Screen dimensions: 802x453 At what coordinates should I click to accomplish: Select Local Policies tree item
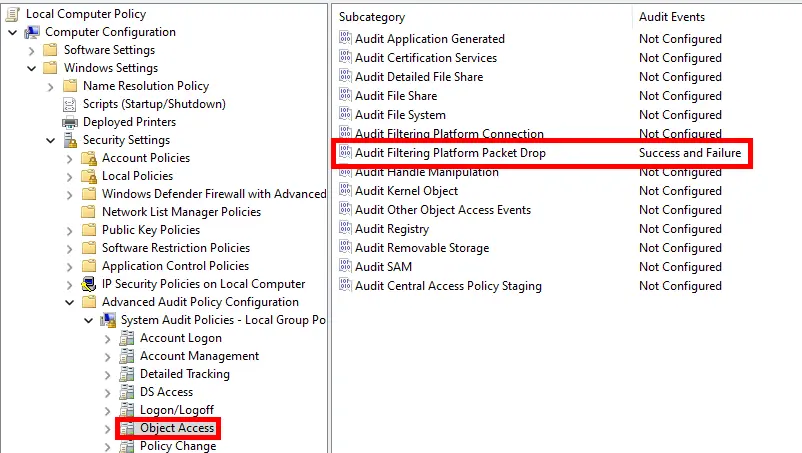138,176
